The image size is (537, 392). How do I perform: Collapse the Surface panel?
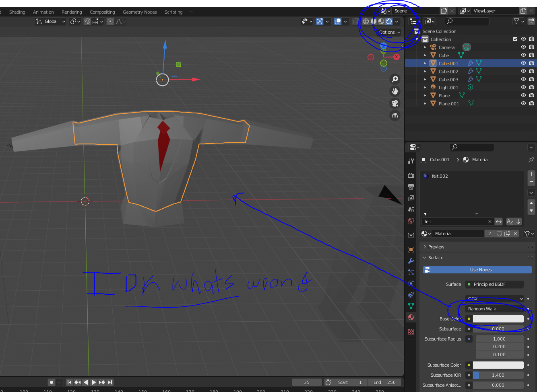click(x=477, y=258)
